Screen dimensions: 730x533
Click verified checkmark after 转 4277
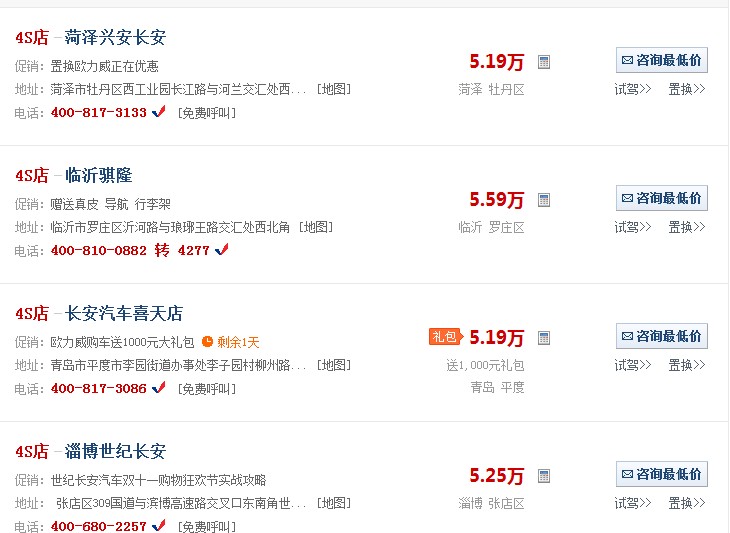[222, 250]
